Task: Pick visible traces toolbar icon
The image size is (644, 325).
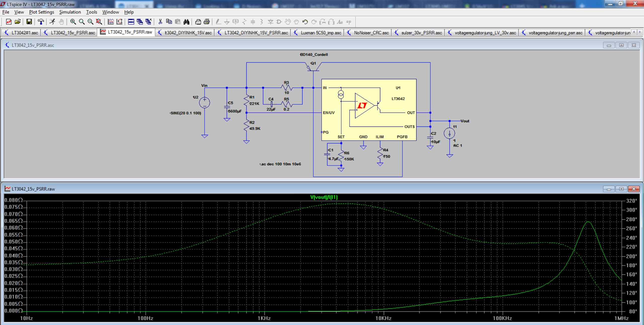Action: pos(111,22)
